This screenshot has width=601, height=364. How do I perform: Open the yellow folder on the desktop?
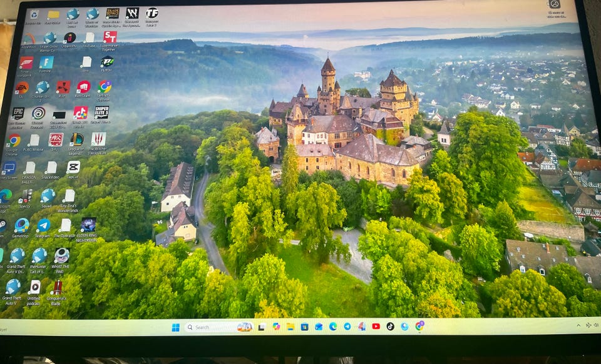[x=53, y=14]
